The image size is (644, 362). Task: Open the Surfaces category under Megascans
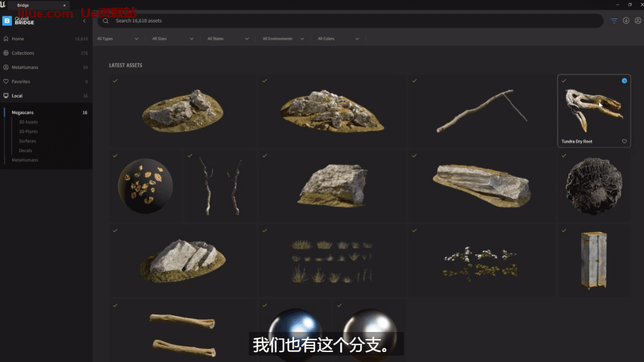tap(27, 141)
